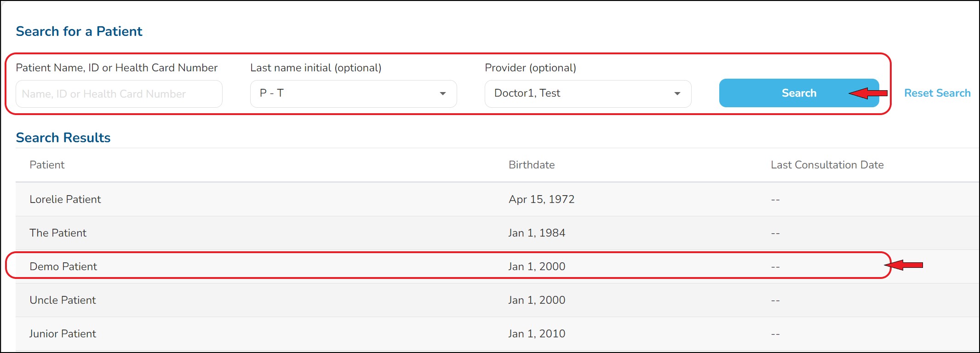Image resolution: width=980 pixels, height=353 pixels.
Task: Click the caret arrow of the Provider combo box
Action: [x=677, y=94]
